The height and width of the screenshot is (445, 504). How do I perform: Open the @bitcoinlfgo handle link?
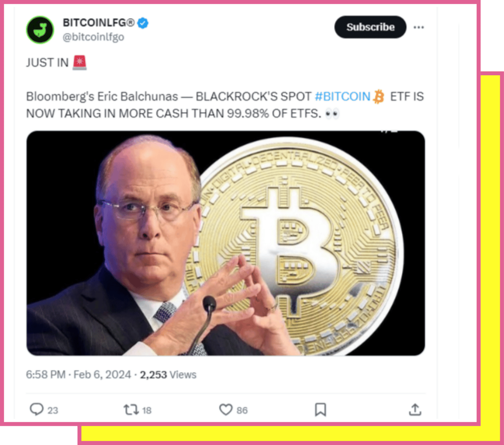click(93, 37)
